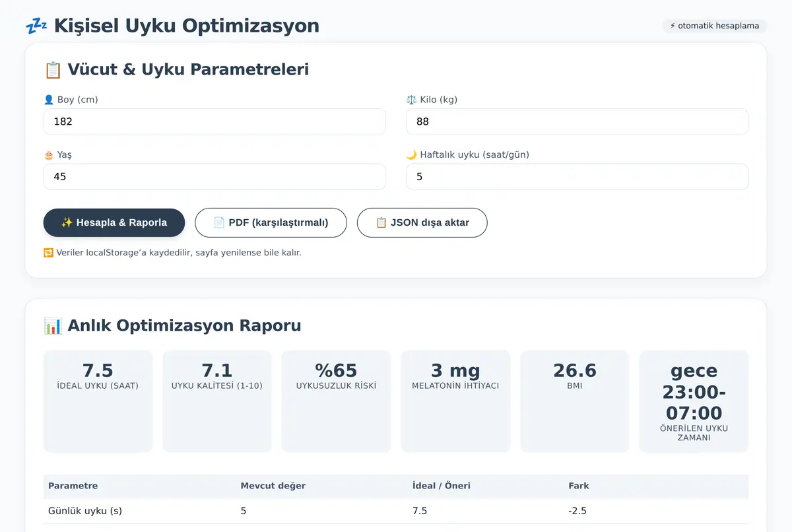Viewport: 792px width, 532px height.
Task: Click the Hesapla & Raporla button
Action: [114, 222]
